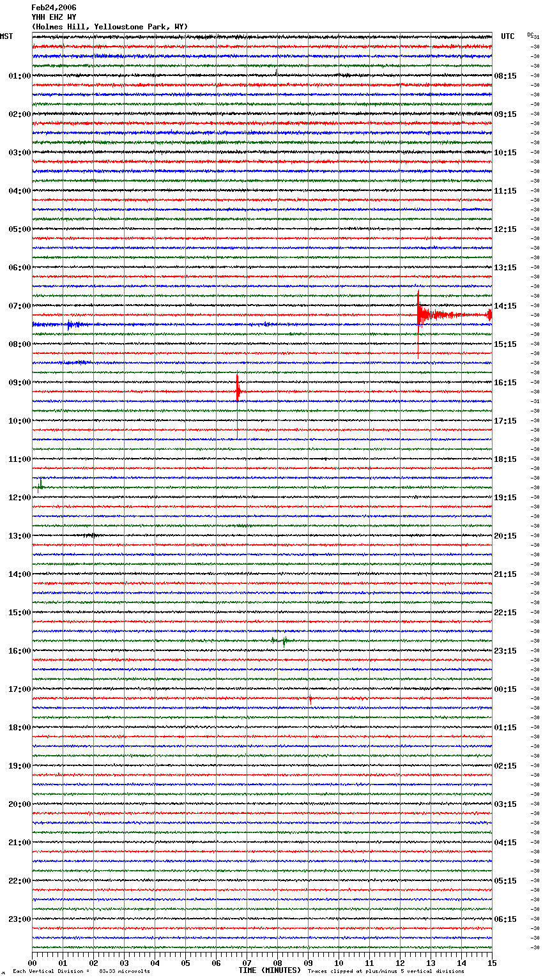Click the 10:15 UTC time label
This screenshot has width=543, height=980.
pos(505,153)
